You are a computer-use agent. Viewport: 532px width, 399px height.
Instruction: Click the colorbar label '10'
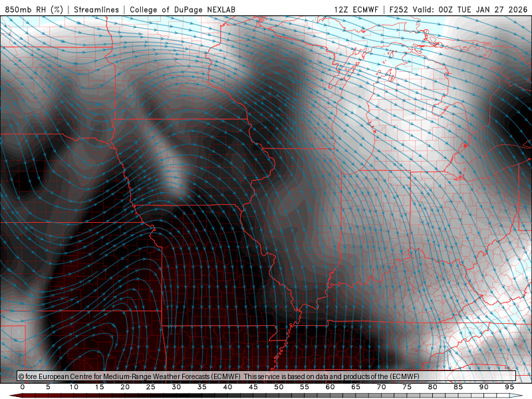[x=74, y=387]
